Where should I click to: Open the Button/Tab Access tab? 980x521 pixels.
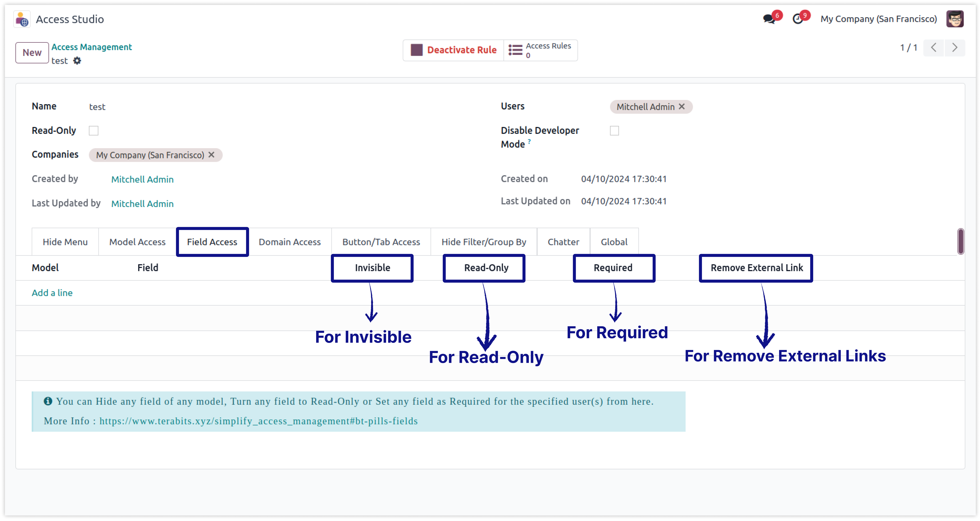click(381, 242)
